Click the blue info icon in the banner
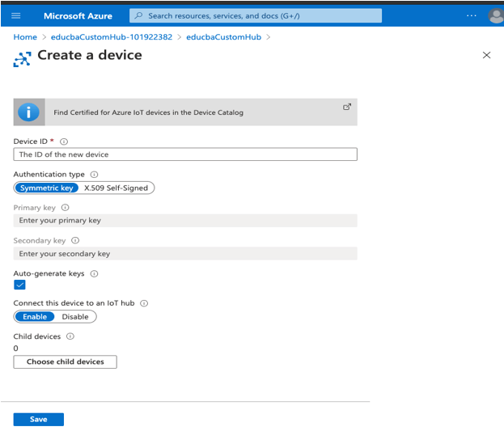 pos(28,112)
